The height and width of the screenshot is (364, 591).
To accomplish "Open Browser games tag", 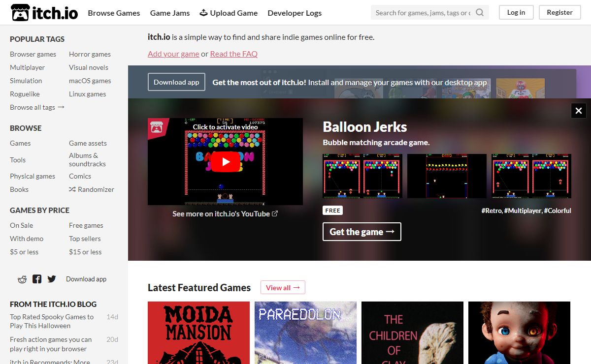I will point(33,54).
